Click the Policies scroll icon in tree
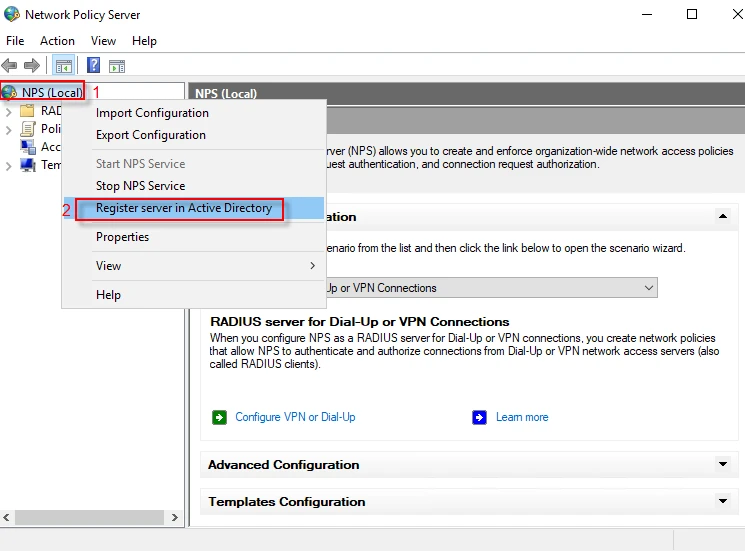 click(x=28, y=129)
